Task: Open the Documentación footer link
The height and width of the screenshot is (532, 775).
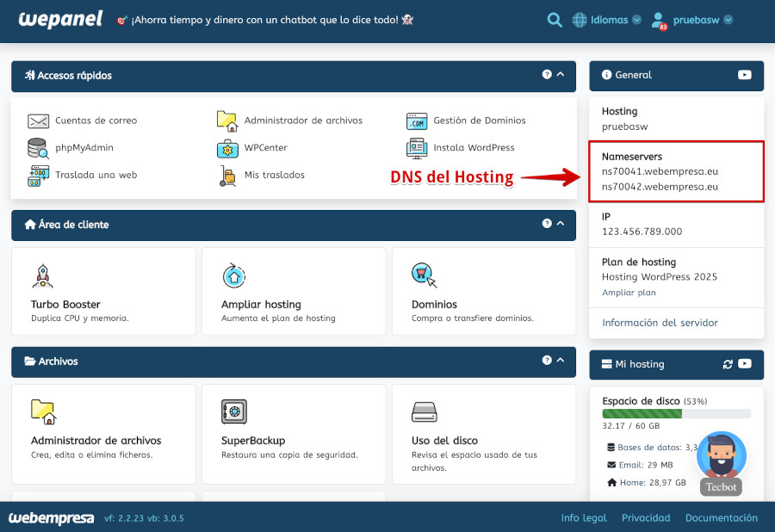Action: [721, 517]
